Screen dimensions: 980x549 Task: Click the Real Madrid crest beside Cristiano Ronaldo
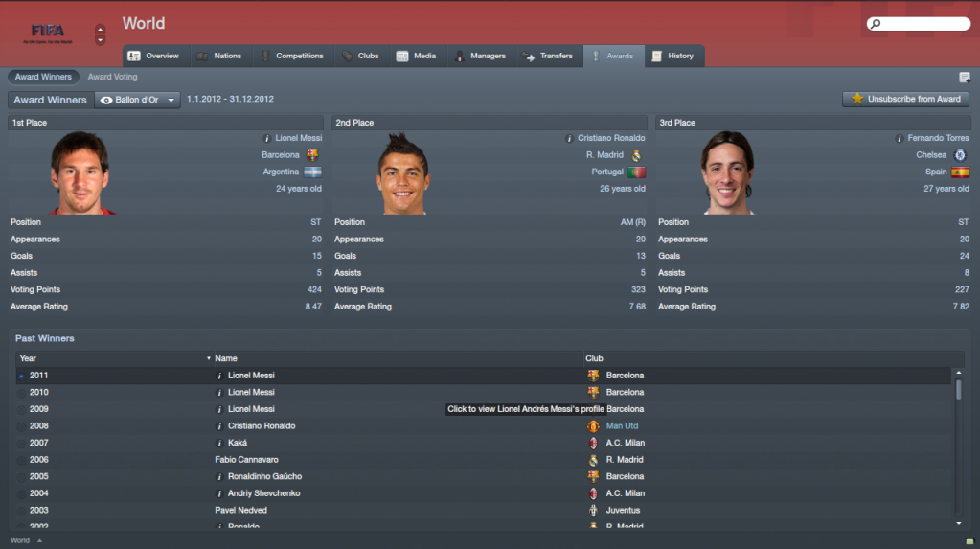(x=636, y=155)
